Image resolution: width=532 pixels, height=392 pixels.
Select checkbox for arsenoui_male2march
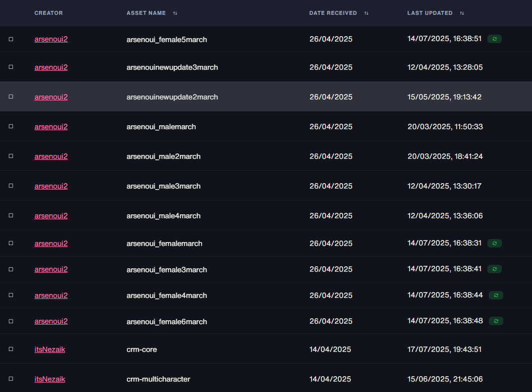[11, 156]
